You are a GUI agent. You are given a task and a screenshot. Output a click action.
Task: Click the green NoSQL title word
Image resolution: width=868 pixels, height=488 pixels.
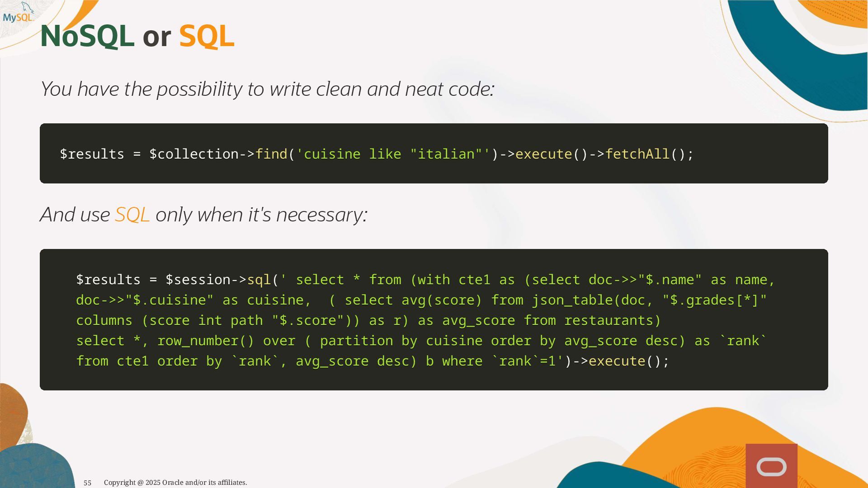(x=87, y=36)
